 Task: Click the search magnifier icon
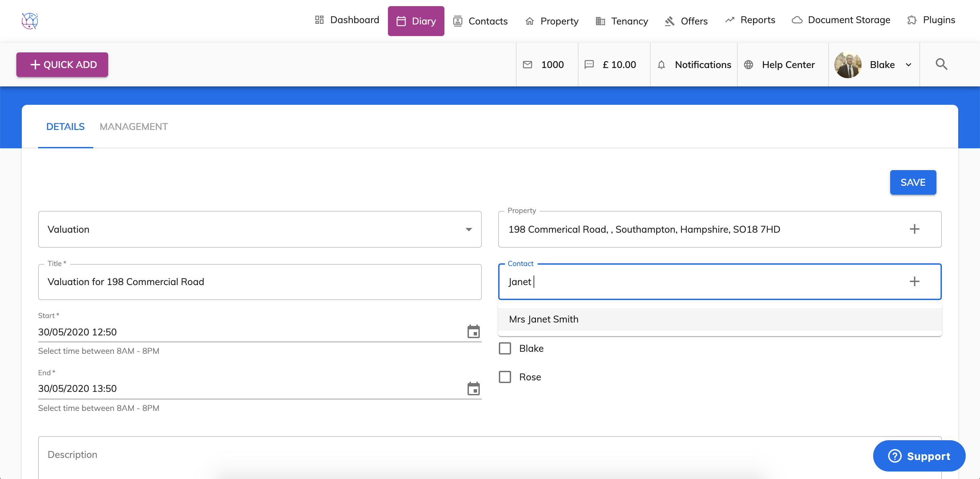tap(941, 64)
